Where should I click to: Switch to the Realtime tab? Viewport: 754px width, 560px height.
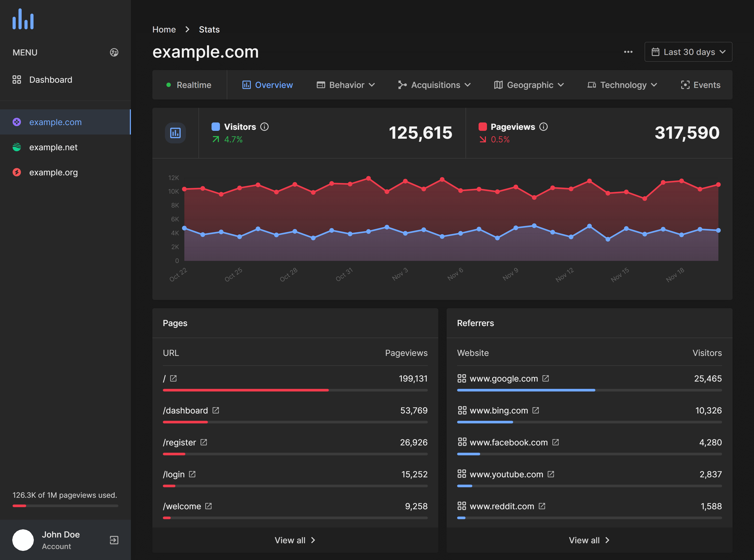click(188, 85)
